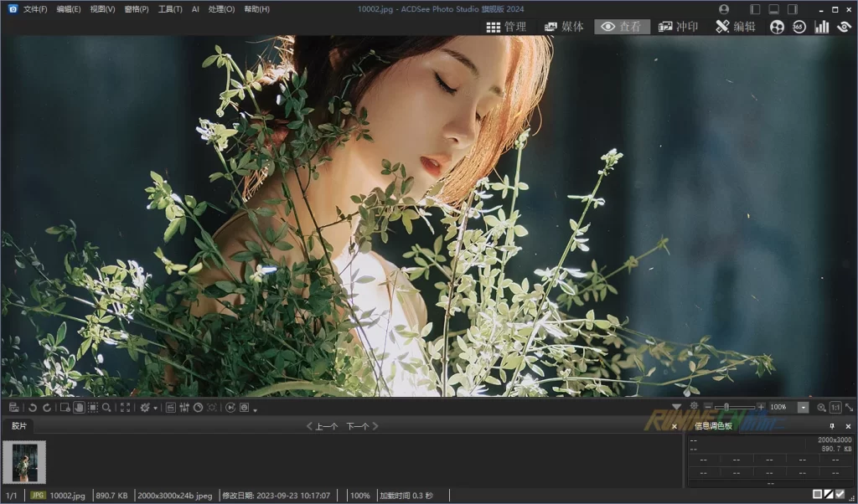This screenshot has height=504, width=858.
Task: Open the 文件(F) menu
Action: coord(35,9)
